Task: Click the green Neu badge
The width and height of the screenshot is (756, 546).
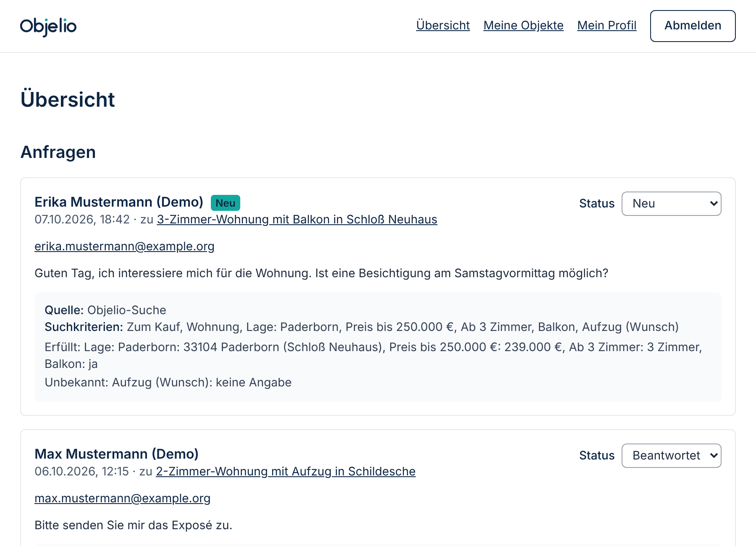Action: (x=226, y=203)
